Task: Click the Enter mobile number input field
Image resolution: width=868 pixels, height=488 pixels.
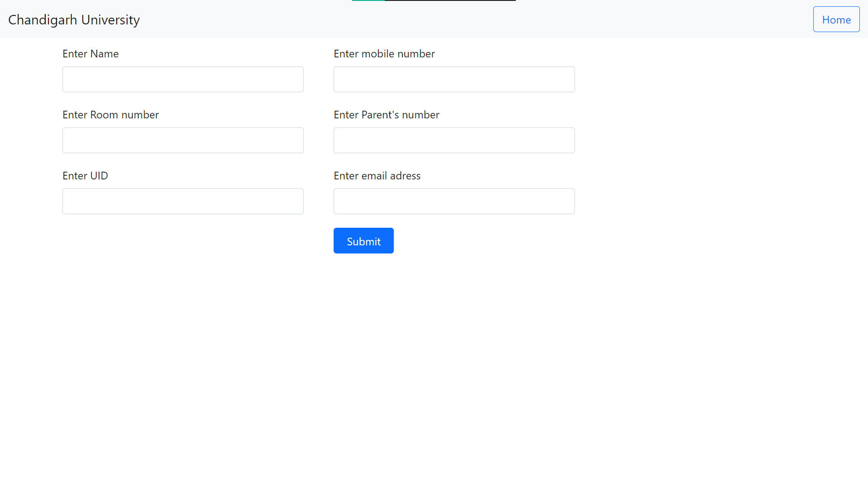Action: [454, 79]
